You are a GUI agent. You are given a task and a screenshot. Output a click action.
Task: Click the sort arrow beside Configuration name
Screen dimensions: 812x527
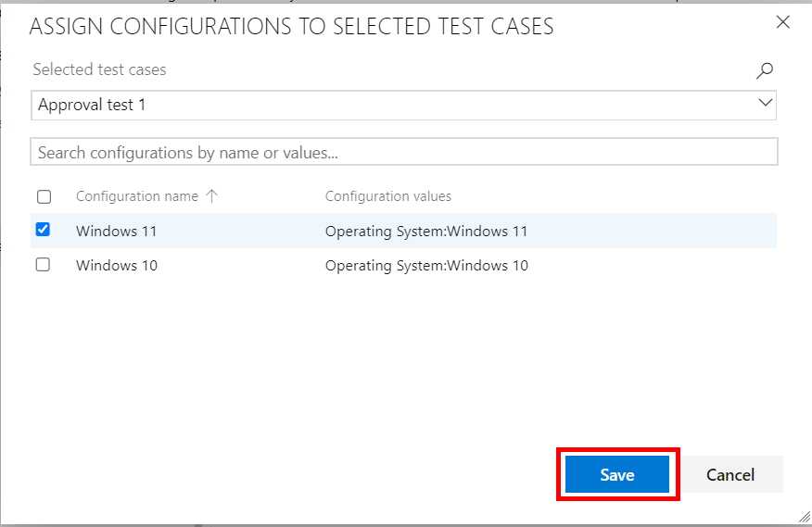click(211, 196)
